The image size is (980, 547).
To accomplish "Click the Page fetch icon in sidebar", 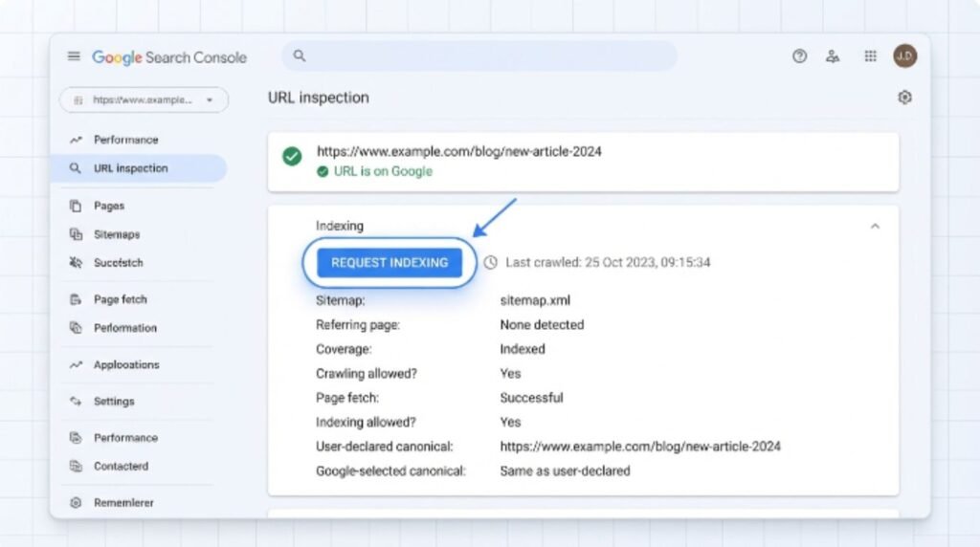I will pos(76,299).
